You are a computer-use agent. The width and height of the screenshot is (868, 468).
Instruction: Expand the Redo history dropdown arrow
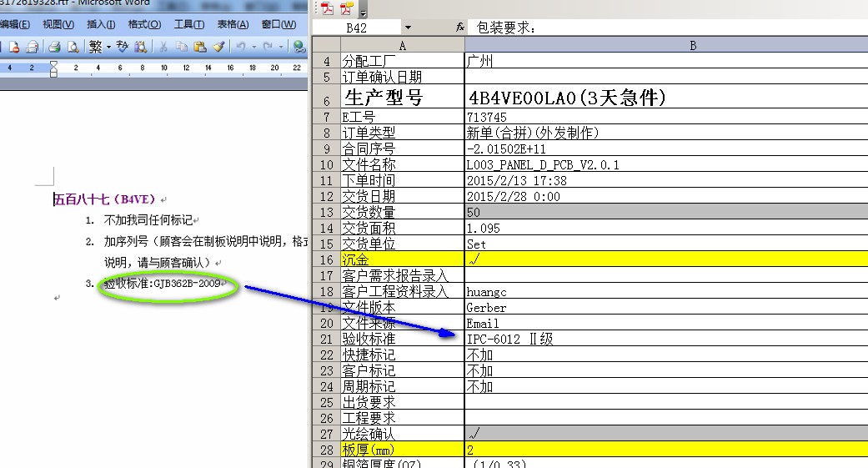coord(281,47)
